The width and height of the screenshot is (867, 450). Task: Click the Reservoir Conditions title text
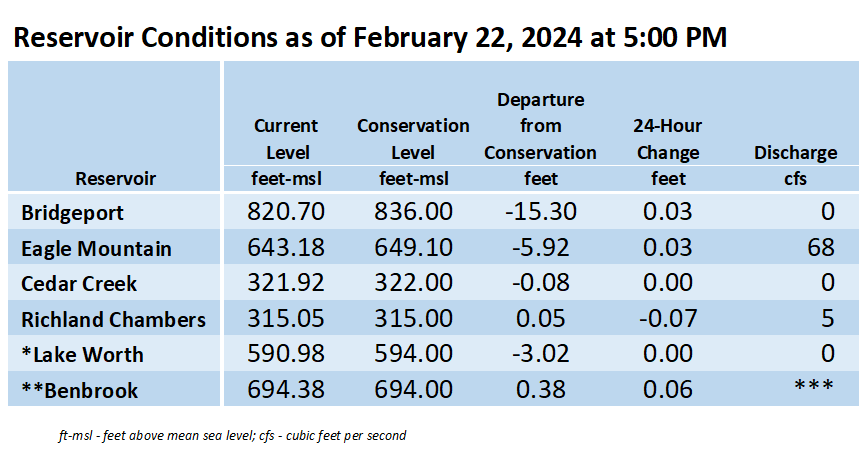[370, 38]
